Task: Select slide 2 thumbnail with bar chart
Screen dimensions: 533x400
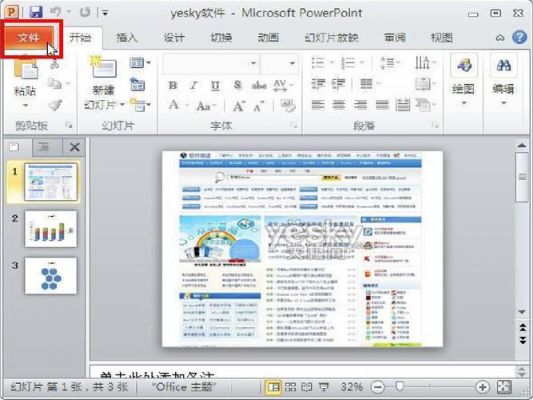Action: (x=50, y=229)
